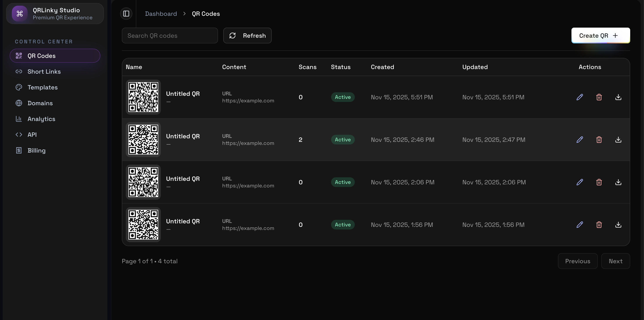This screenshot has width=644, height=320.
Task: Open the Analytics panel
Action: point(41,119)
